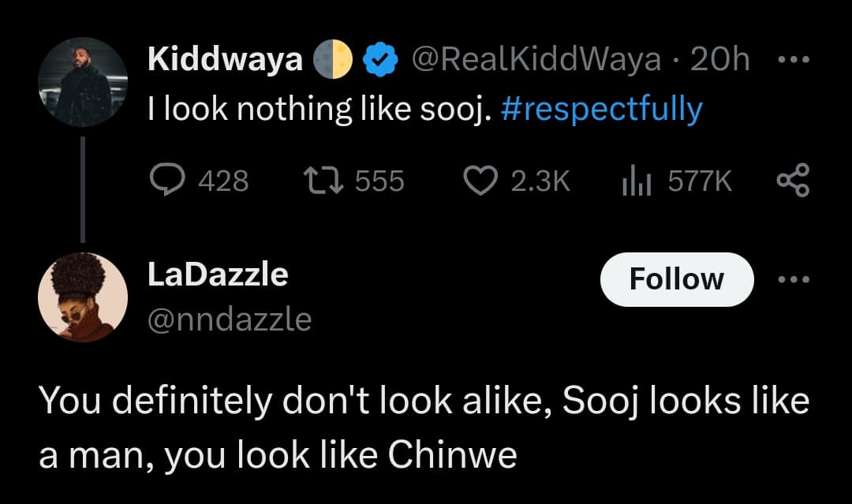Click the moon emoji beside Kiddwaya
Screen dimensions: 852x504
(333, 61)
